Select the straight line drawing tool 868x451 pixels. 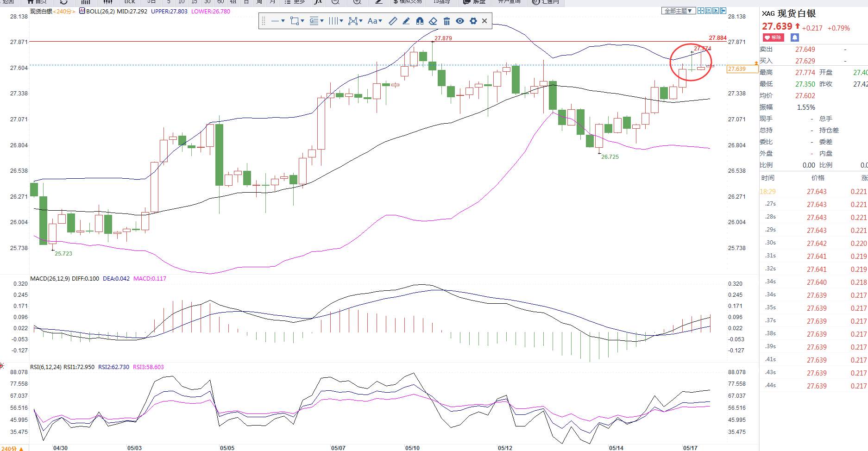(275, 21)
